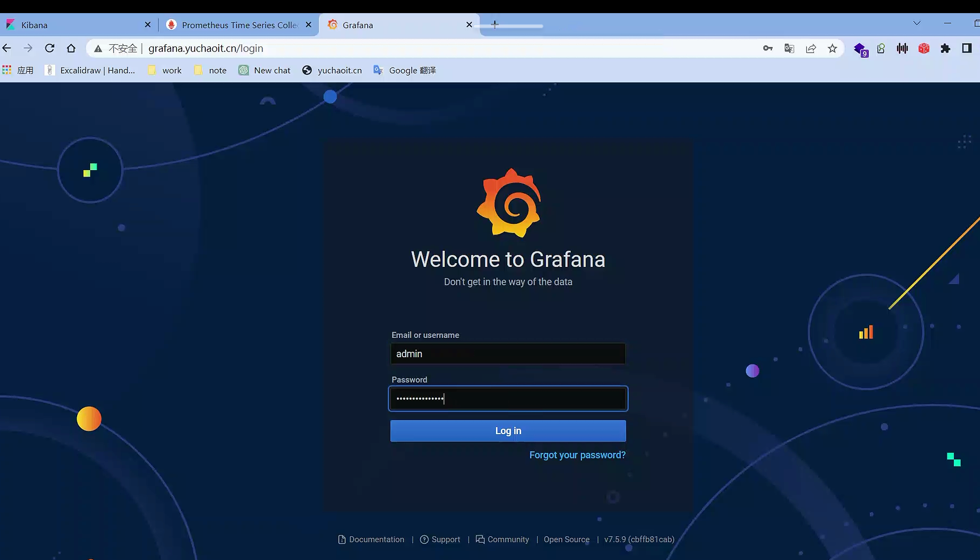Image resolution: width=980 pixels, height=560 pixels.
Task: Expand the tab search chevron
Action: (917, 23)
